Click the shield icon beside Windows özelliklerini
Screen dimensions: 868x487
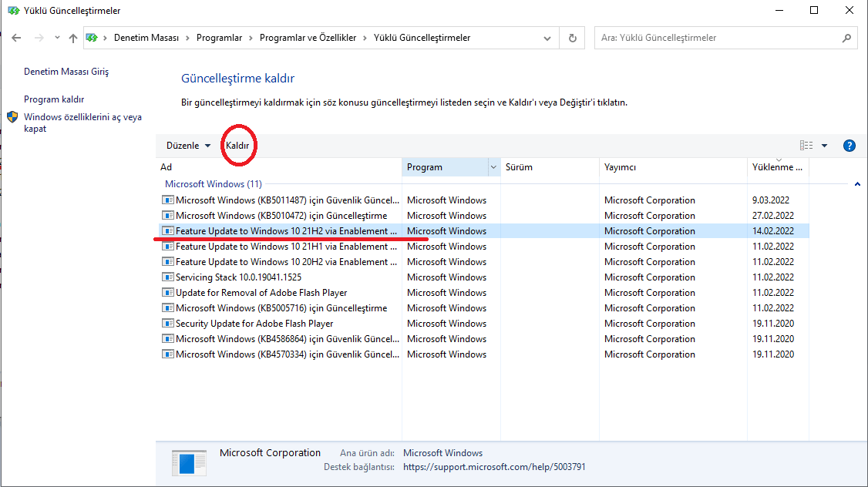12,117
